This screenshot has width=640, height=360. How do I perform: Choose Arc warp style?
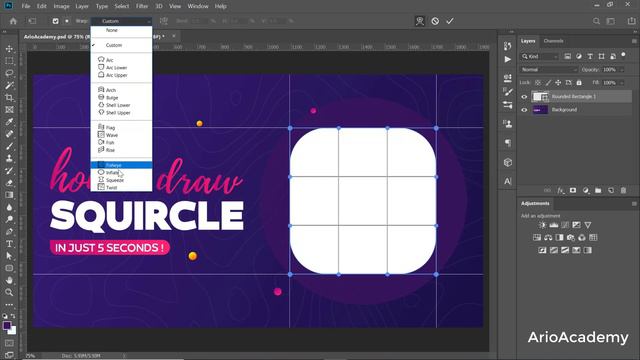[x=121, y=60]
